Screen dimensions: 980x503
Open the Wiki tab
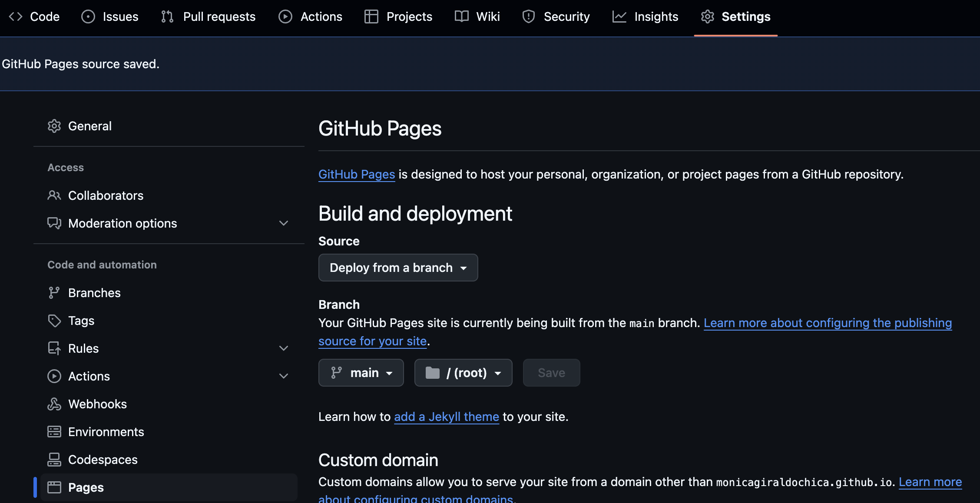pyautogui.click(x=477, y=17)
